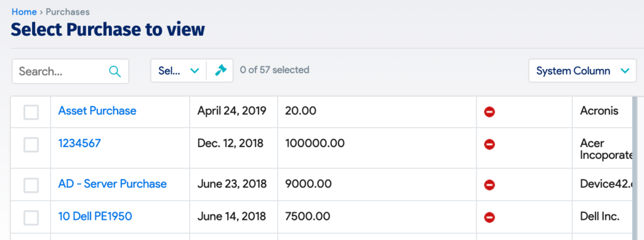Select the checkbox for purchase 1234567

pyautogui.click(x=31, y=145)
